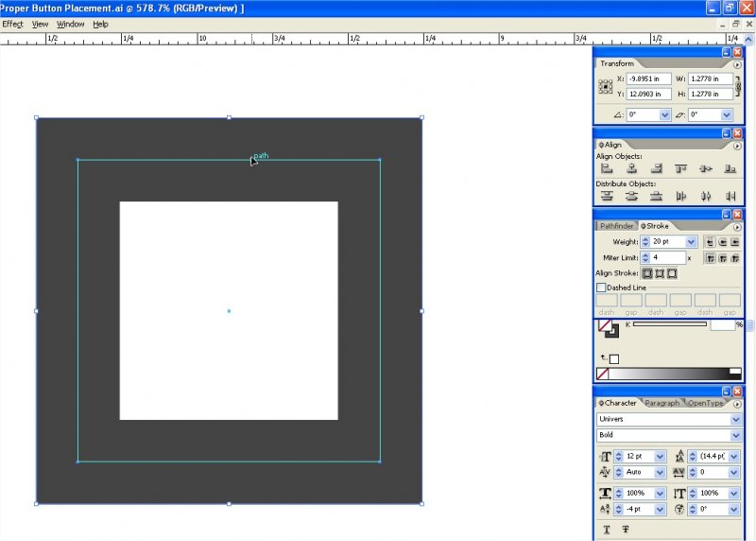756x541 pixels.
Task: Click the K percentage input field
Action: point(722,325)
